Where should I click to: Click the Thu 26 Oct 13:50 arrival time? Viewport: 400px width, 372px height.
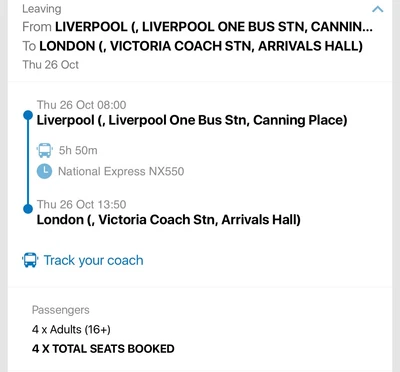[81, 204]
